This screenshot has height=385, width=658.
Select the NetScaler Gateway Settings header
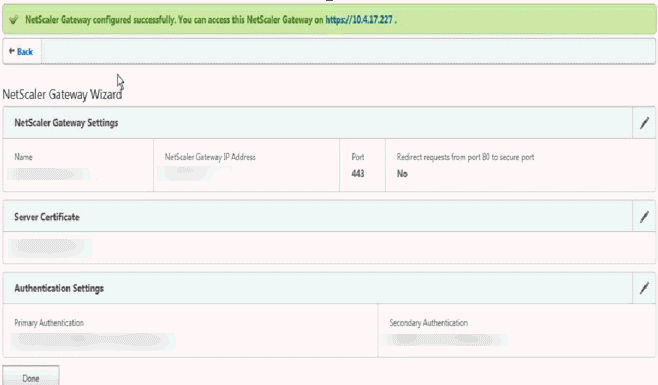[x=66, y=123]
